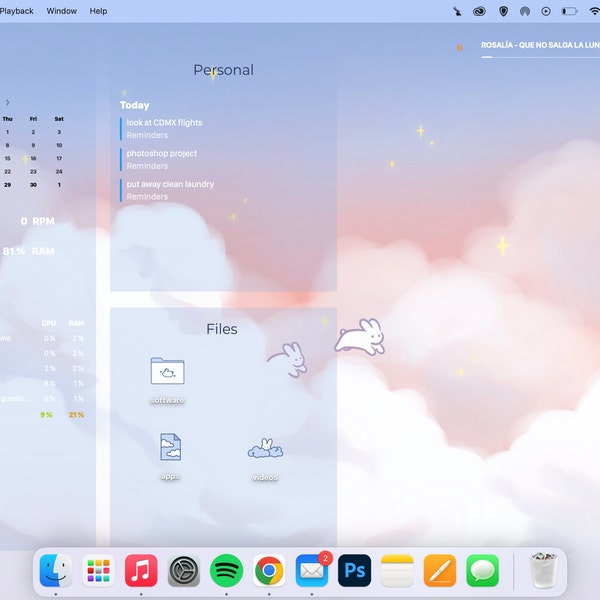Open Messages from the Dock
Viewport: 600px width, 600px height.
tap(483, 571)
